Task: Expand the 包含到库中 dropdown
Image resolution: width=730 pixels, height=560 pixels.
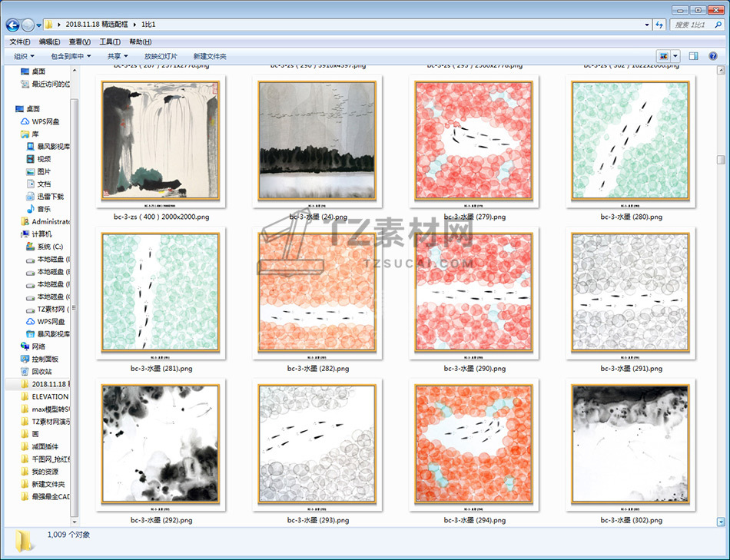Action: click(71, 56)
